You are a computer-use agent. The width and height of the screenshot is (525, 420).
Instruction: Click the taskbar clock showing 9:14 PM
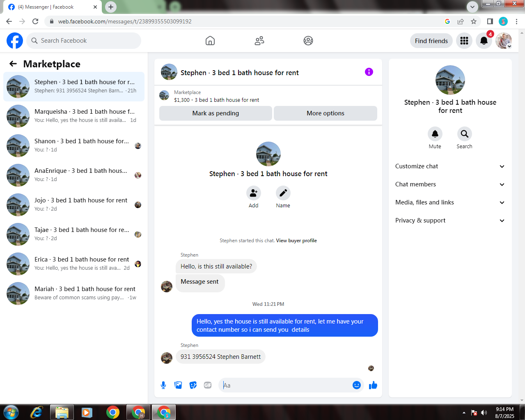click(504, 413)
